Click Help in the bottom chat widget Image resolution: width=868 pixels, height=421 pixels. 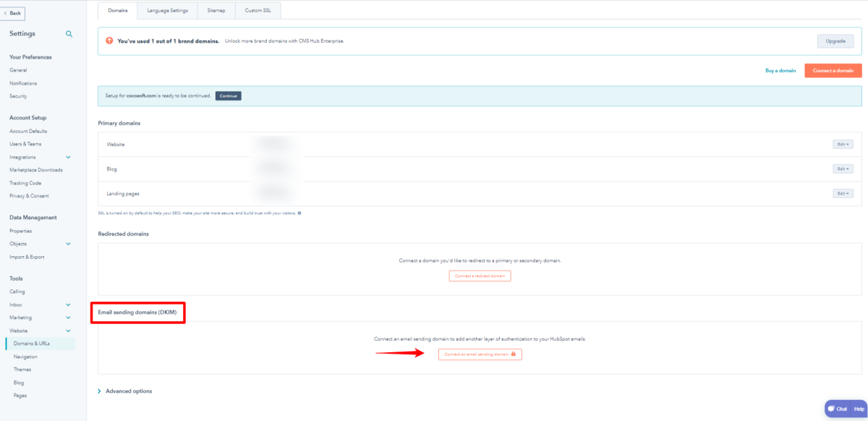pyautogui.click(x=859, y=409)
